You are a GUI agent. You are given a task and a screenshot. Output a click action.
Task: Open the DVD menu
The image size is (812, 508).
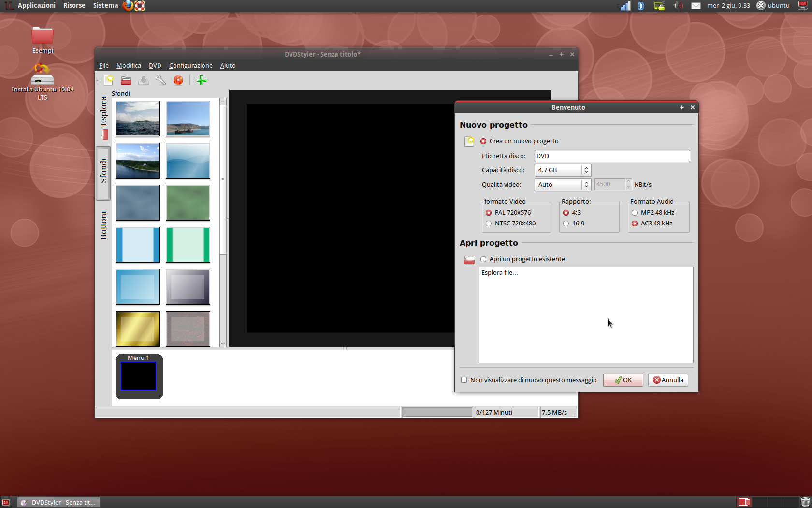click(155, 65)
